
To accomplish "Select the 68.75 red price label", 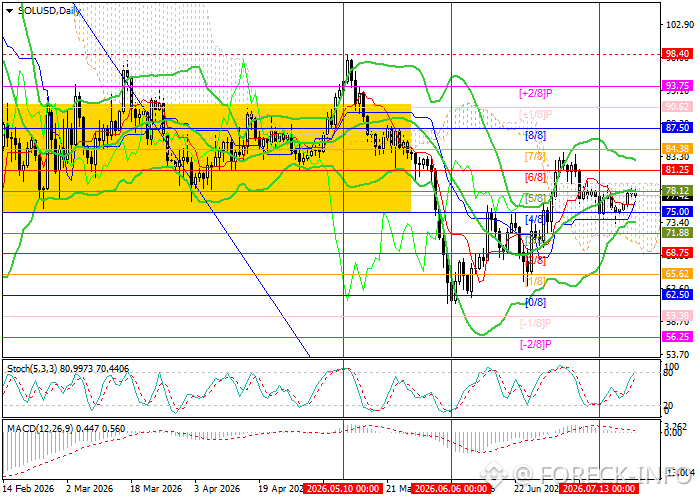I will [677, 253].
